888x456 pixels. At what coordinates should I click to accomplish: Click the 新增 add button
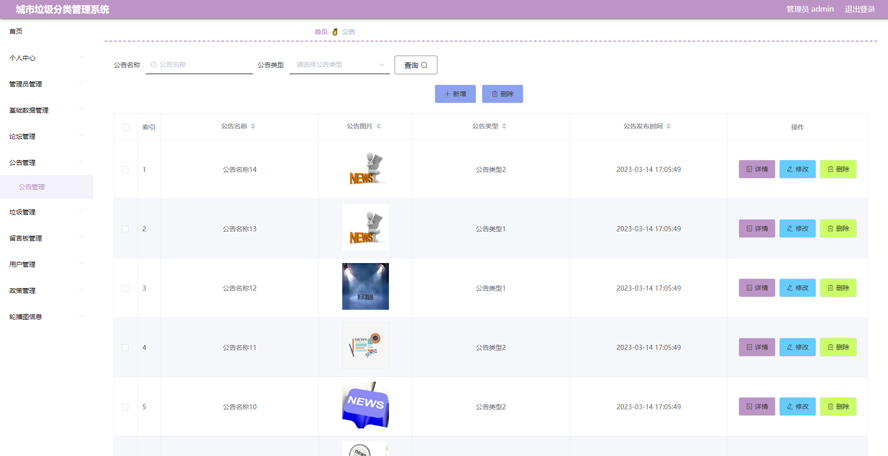pos(455,94)
